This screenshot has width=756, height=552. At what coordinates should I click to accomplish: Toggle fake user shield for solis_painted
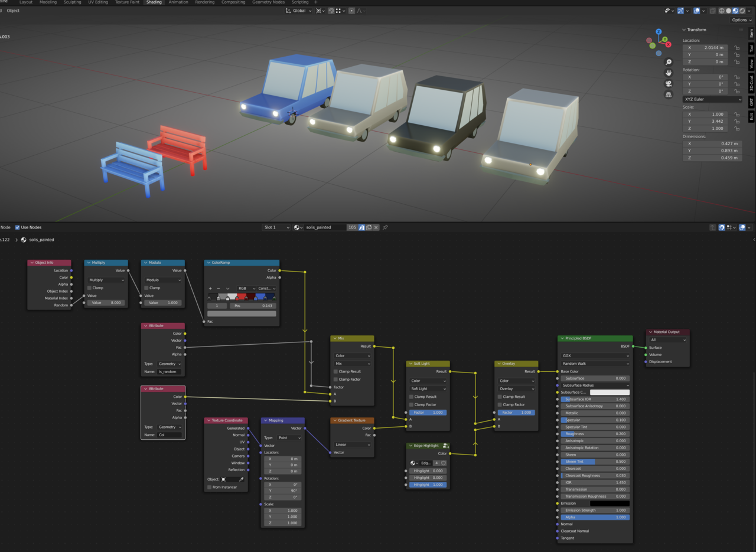tap(361, 227)
